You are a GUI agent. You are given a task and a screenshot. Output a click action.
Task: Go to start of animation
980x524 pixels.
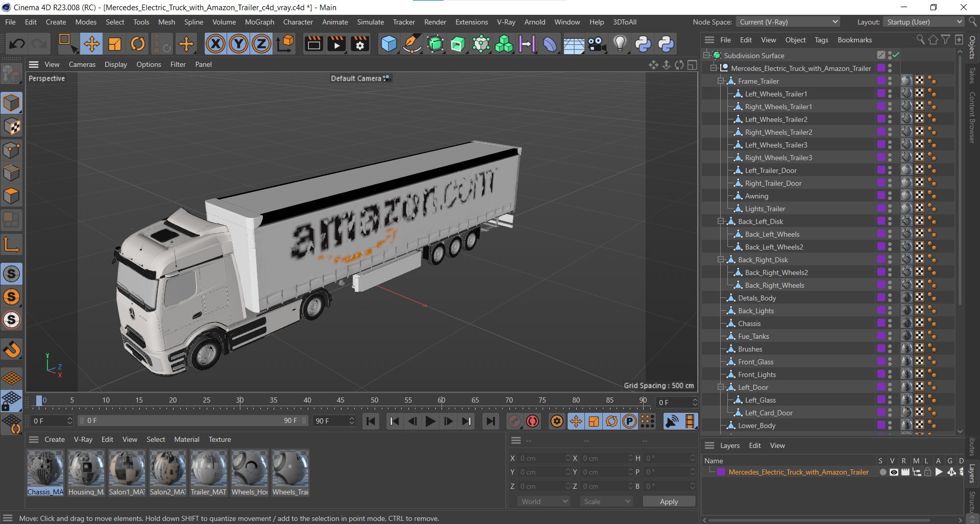click(371, 421)
